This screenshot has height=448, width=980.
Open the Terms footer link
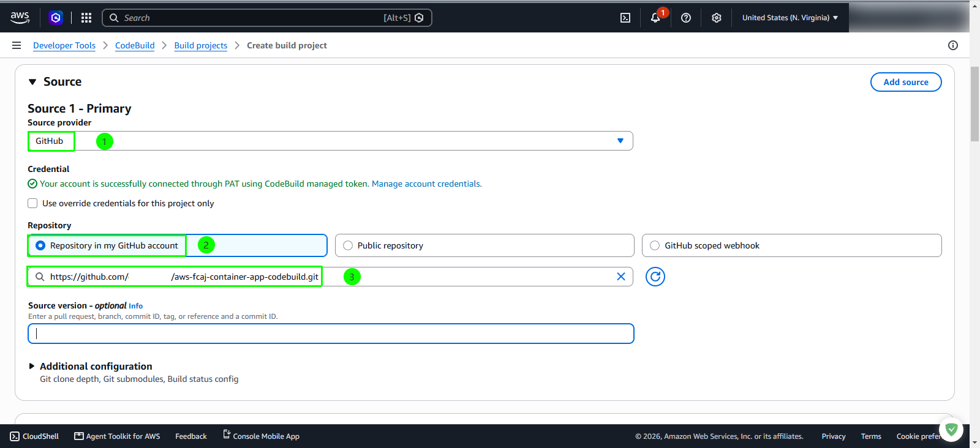point(871,436)
